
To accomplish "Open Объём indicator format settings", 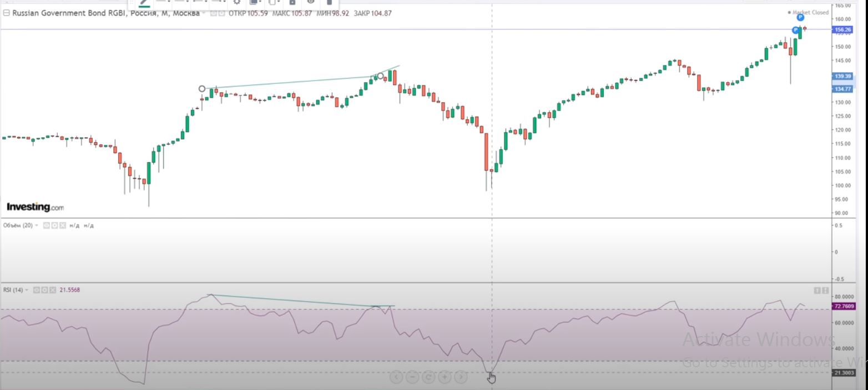I will click(x=54, y=226).
